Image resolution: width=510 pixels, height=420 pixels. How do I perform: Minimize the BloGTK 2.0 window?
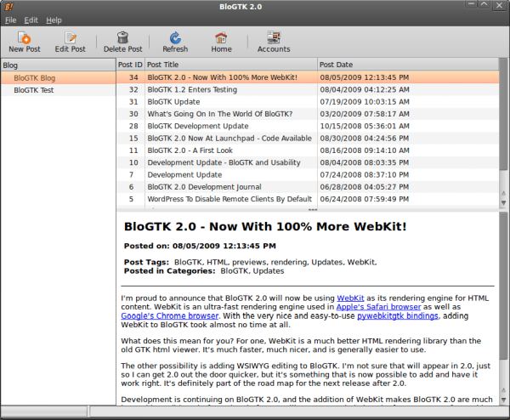coord(472,5)
